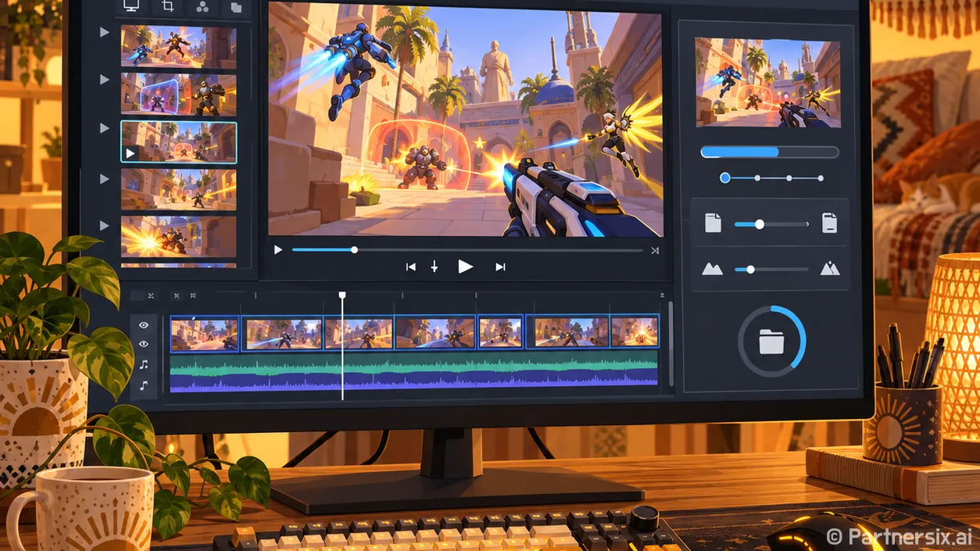Screen dimensions: 980x551
Task: Select the crop tool in top toolbar
Action: pos(167,7)
